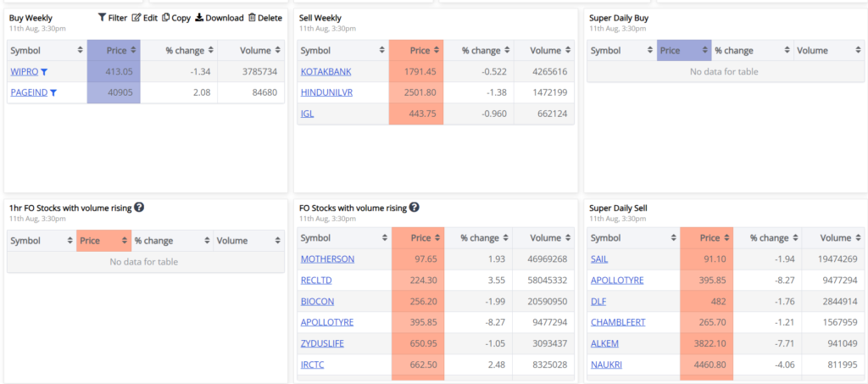The width and height of the screenshot is (868, 384).
Task: Copy the Buy Weekly widget
Action: pos(176,18)
